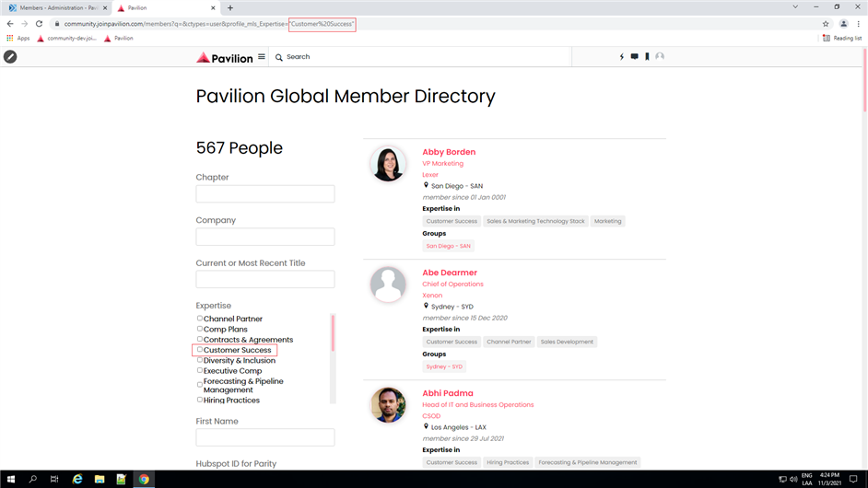The image size is (868, 488).
Task: Bookmark this page with star icon
Action: (826, 24)
